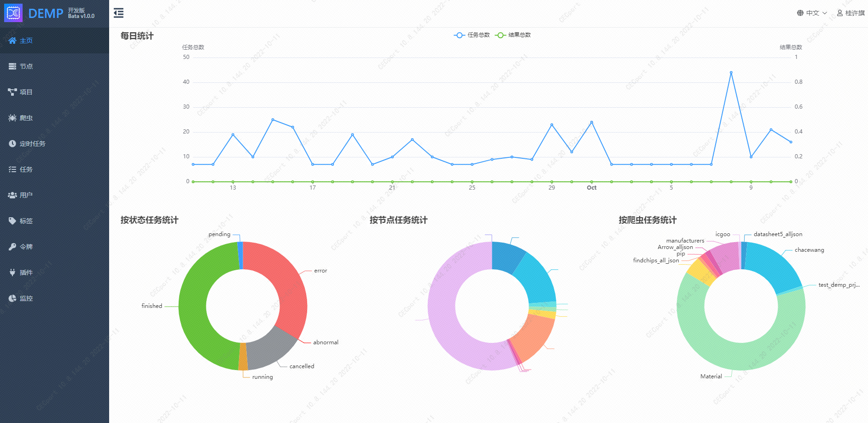Click the 'manufacturers' label
Viewport: 868px width, 423px height.
pyautogui.click(x=685, y=241)
